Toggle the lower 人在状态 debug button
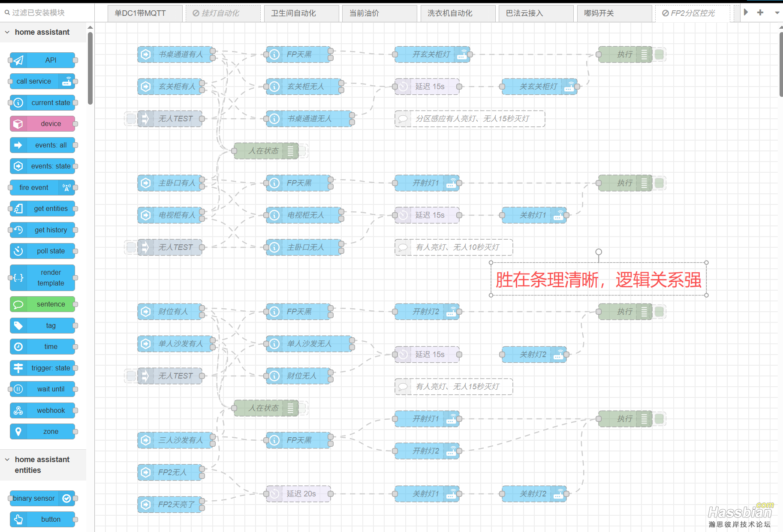This screenshot has height=532, width=783. pyautogui.click(x=303, y=408)
